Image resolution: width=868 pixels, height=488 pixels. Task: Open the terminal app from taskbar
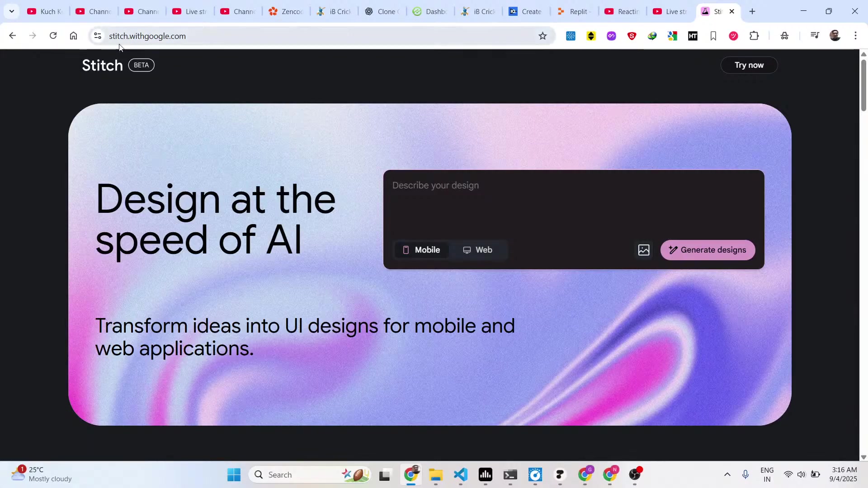tap(510, 474)
